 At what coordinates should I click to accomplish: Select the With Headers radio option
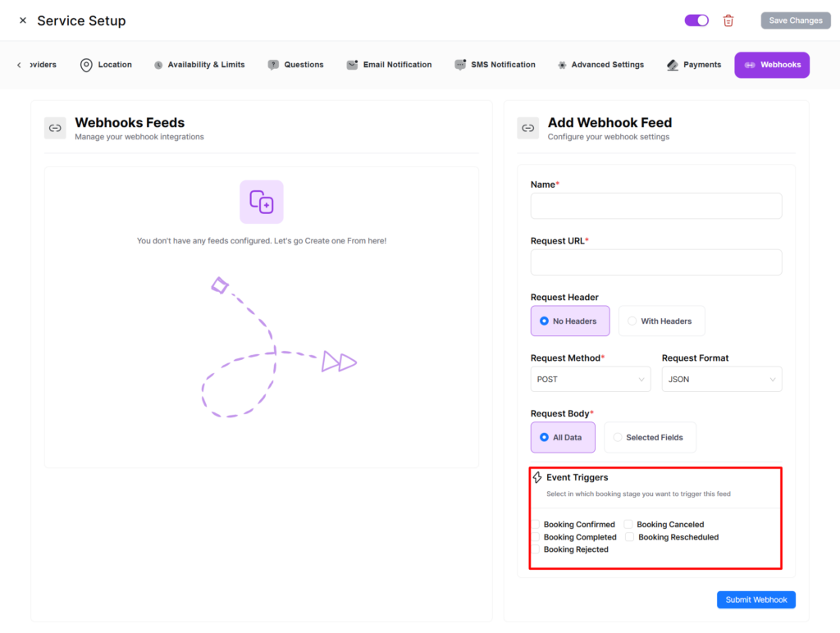pos(632,321)
